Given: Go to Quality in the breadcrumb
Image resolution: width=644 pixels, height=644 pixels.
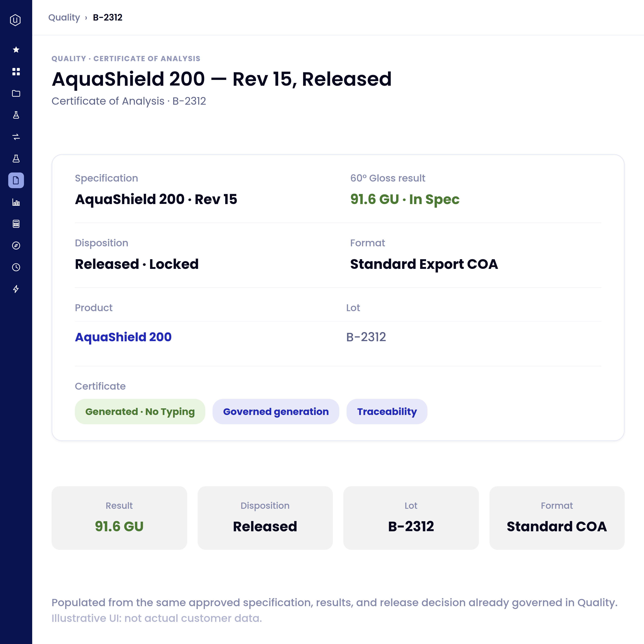Looking at the screenshot, I should [64, 17].
